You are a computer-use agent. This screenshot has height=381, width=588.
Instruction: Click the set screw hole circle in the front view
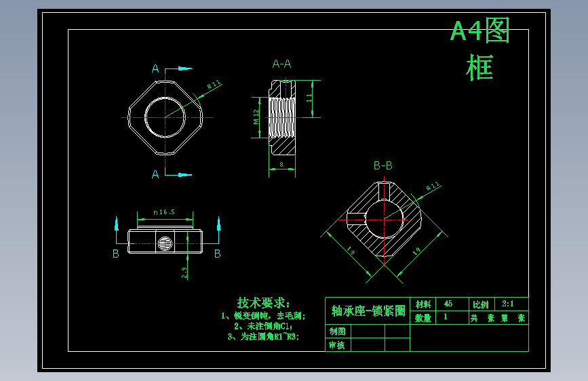[x=165, y=243]
